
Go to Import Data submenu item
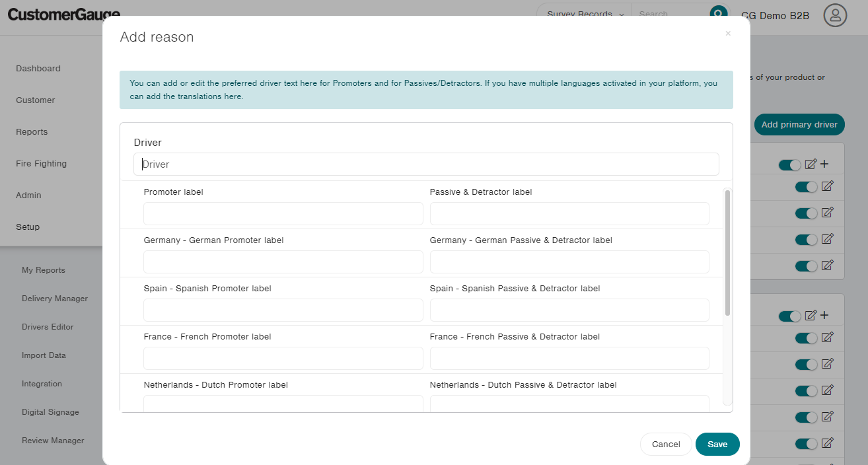tap(44, 355)
